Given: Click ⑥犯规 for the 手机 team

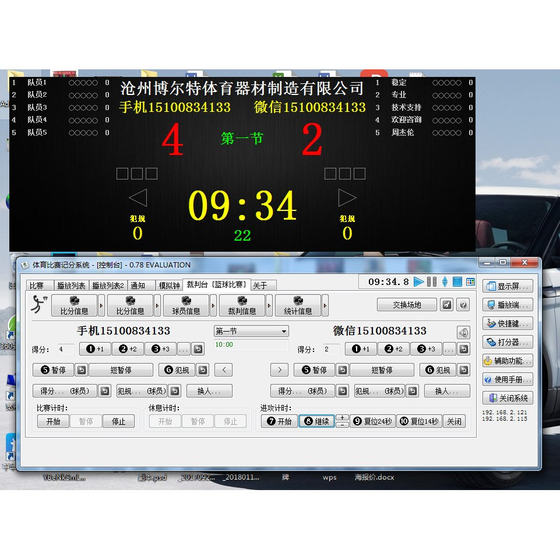Looking at the screenshot, I should [177, 370].
